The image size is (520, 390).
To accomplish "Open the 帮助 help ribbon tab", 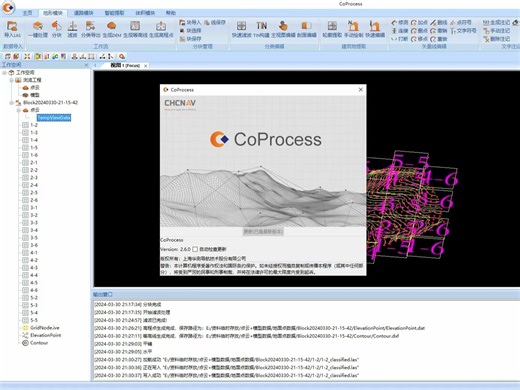I will pos(171,13).
